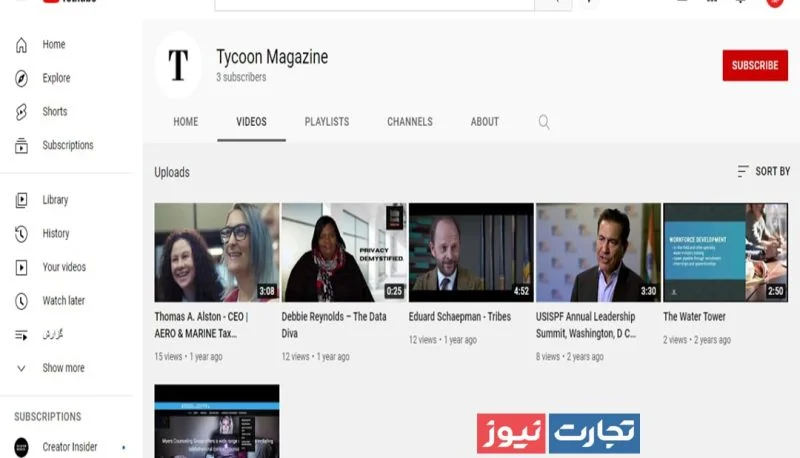Click Shorts label in sidebar
This screenshot has width=800, height=458.
[x=55, y=112]
